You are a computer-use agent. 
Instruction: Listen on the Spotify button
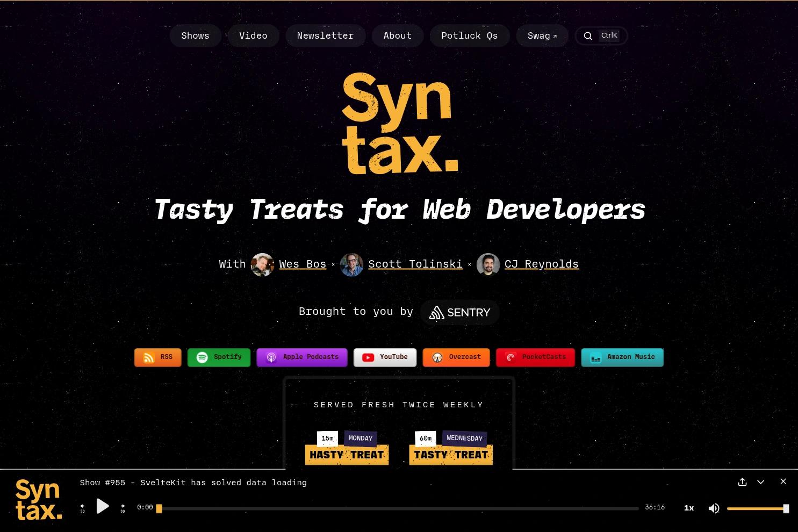coord(219,357)
